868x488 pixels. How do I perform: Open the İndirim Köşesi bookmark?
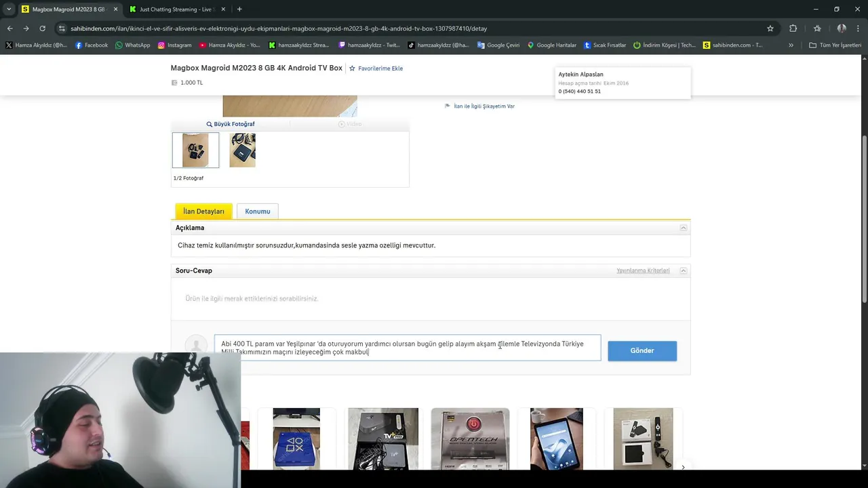665,45
